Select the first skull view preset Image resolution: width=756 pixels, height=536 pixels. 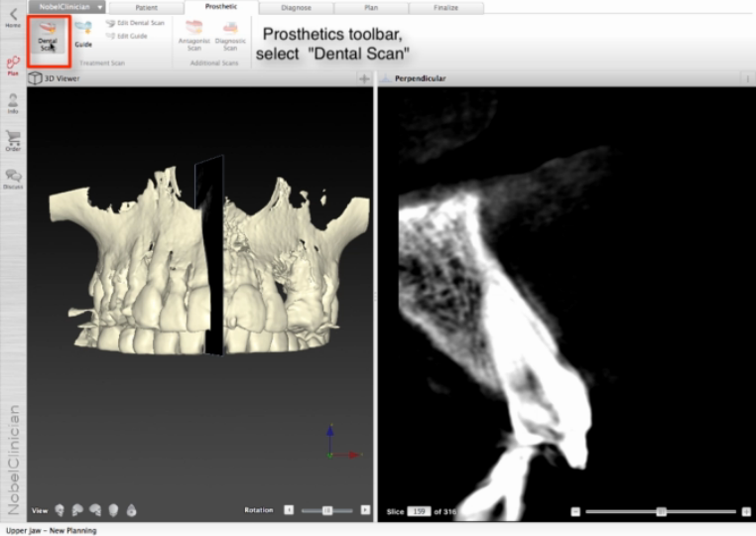(59, 509)
